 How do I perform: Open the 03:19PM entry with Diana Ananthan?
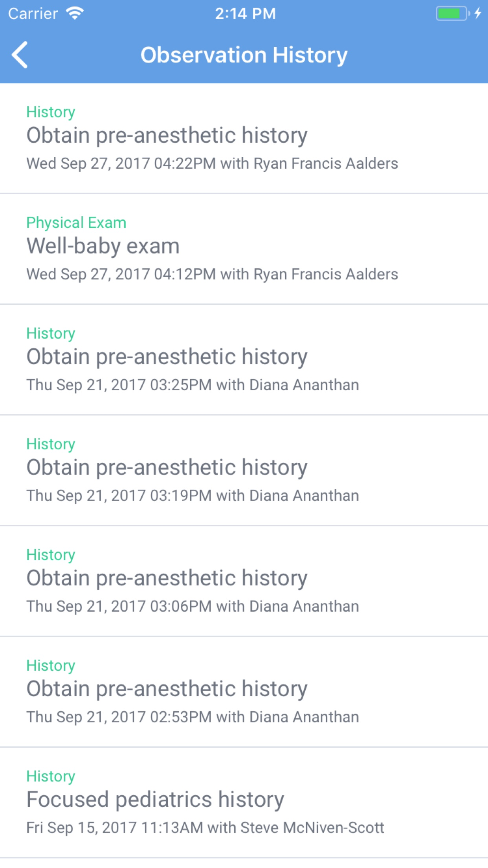pos(167,467)
